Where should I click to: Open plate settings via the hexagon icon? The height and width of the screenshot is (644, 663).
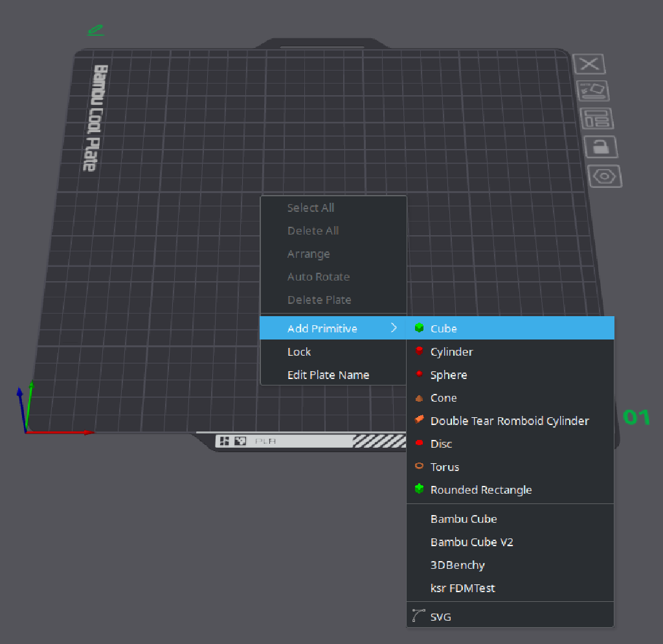pyautogui.click(x=605, y=176)
